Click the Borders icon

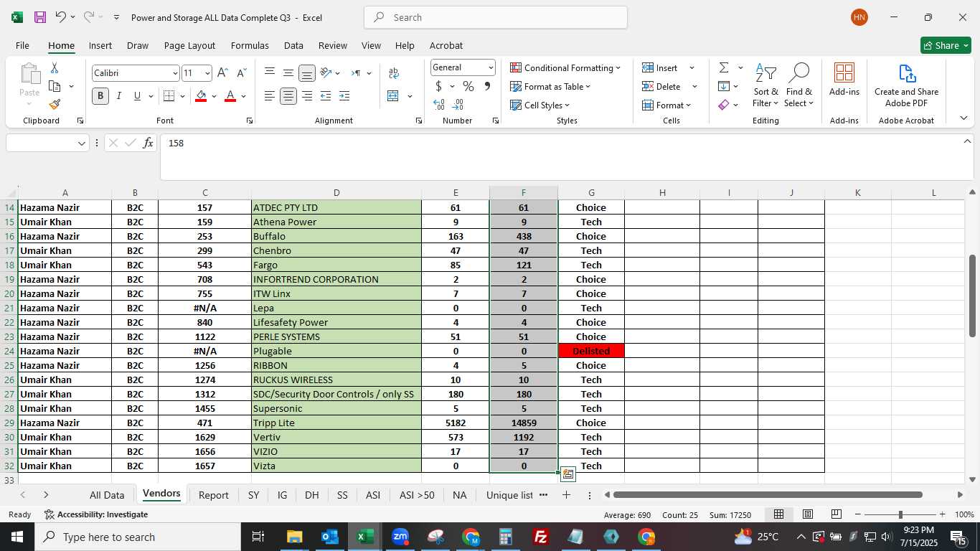point(169,96)
